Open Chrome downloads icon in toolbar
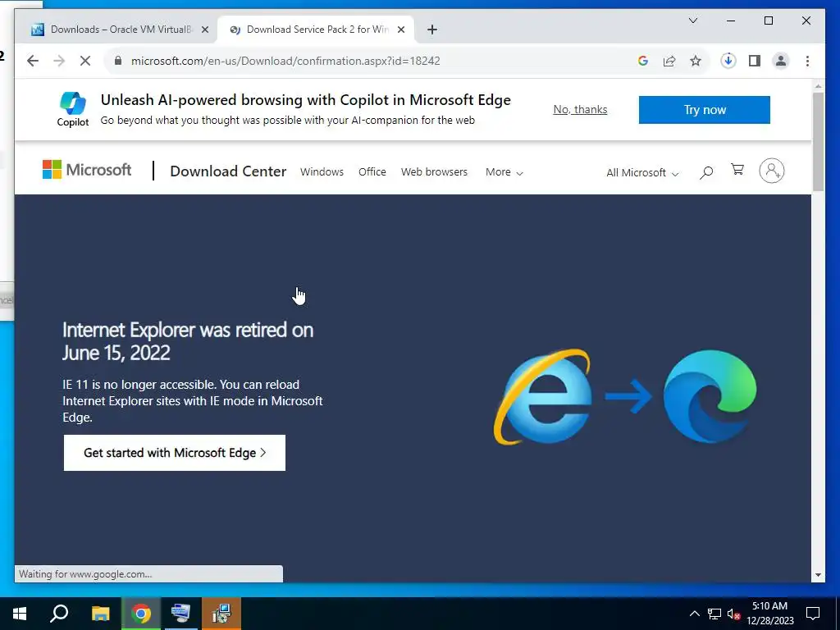 click(728, 61)
